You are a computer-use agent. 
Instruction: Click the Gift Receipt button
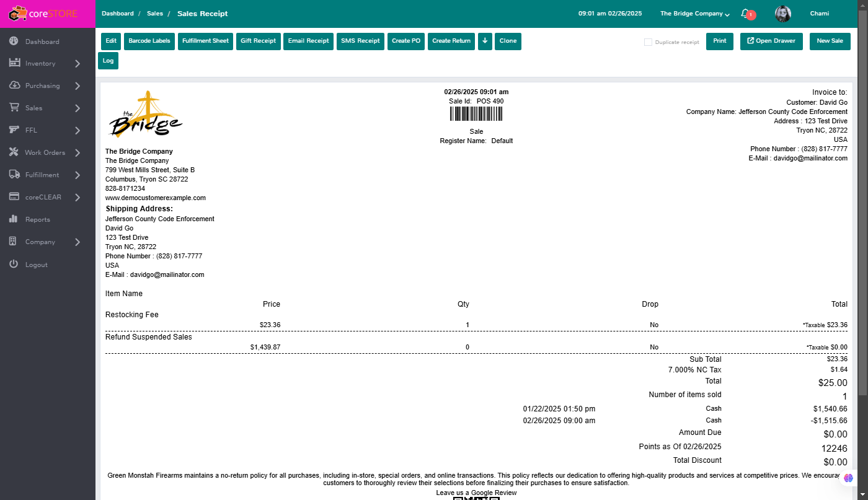tap(259, 42)
